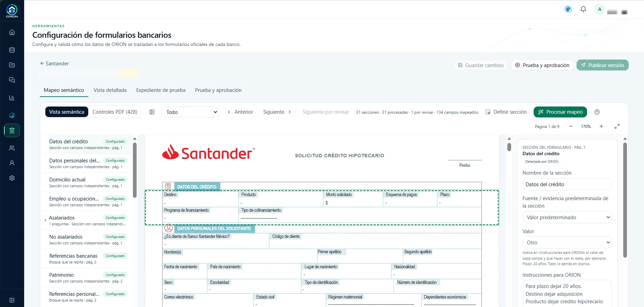
Task: Click DATOS PERSONALES DEL SOLICITANTE header in PDF
Action: 214,228
